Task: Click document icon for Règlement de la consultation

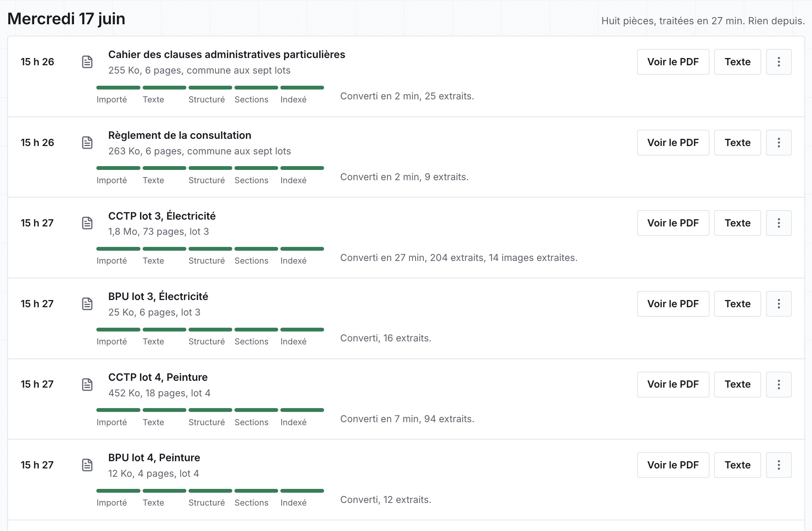Action: coord(87,143)
